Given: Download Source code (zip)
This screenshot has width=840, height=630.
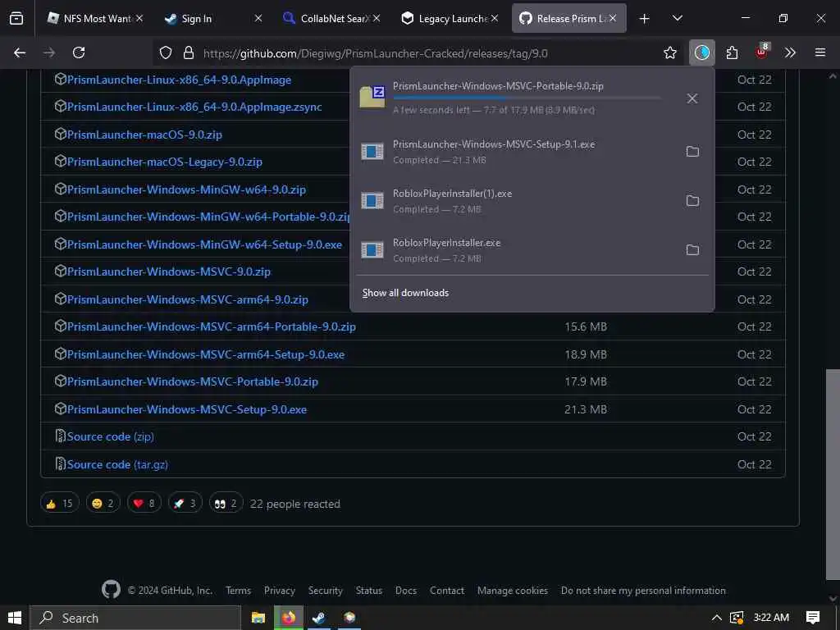Looking at the screenshot, I should click(x=111, y=436).
